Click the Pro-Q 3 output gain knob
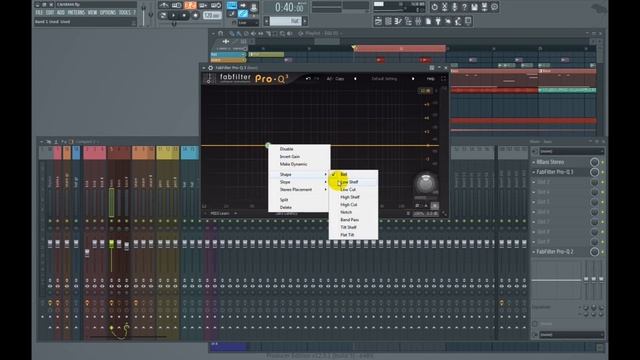This screenshot has width=640, height=360. (x=425, y=183)
